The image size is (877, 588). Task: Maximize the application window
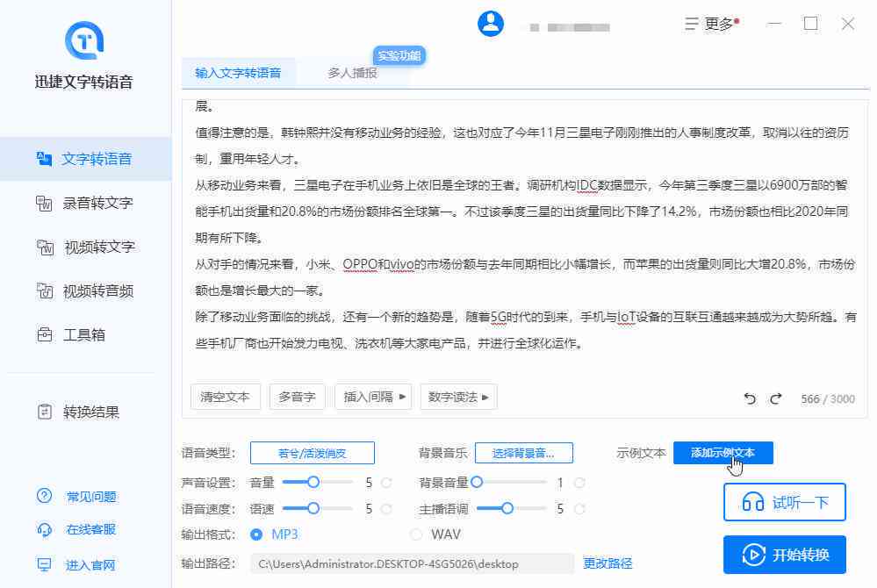click(x=811, y=24)
